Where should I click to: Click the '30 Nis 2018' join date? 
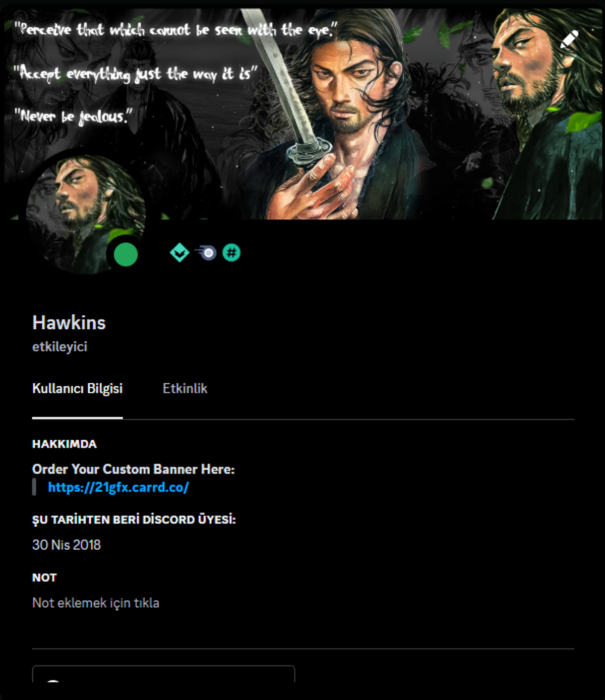(x=67, y=545)
